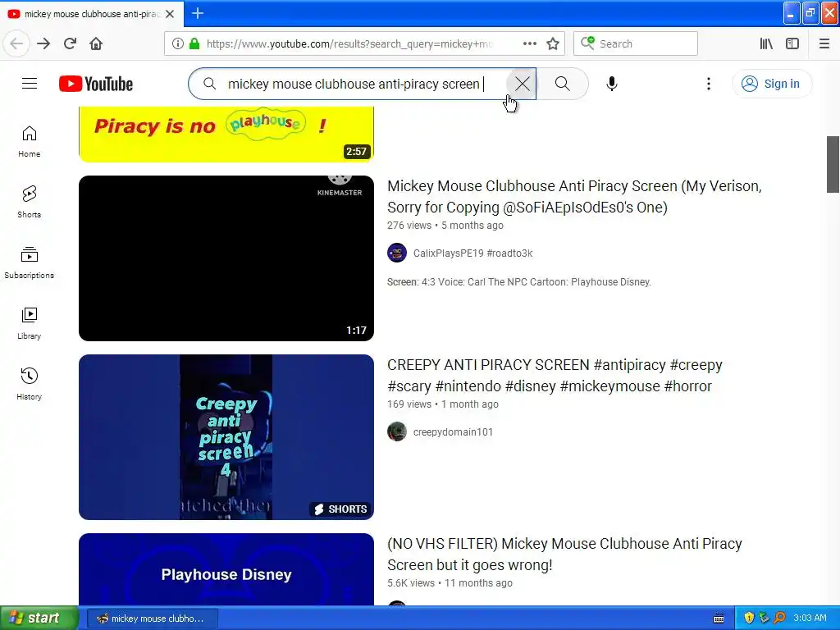
Task: Click the magnifier search button on YouTube
Action: click(563, 84)
